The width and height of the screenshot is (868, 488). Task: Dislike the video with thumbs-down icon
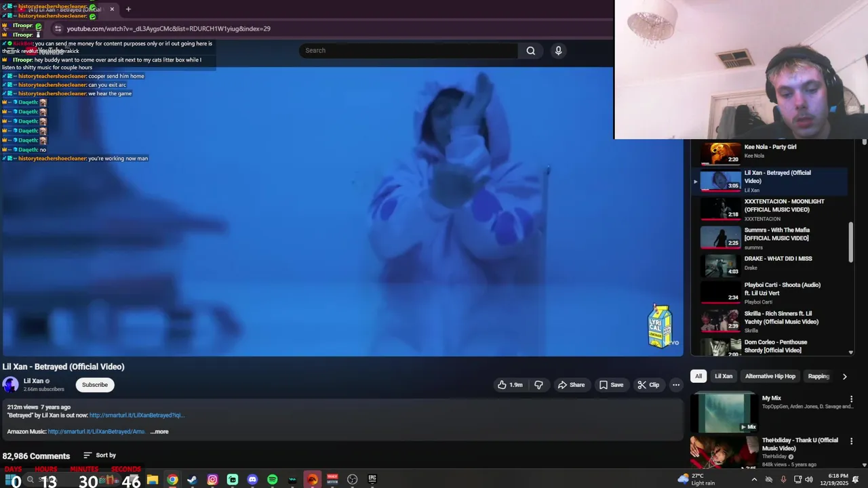point(538,385)
